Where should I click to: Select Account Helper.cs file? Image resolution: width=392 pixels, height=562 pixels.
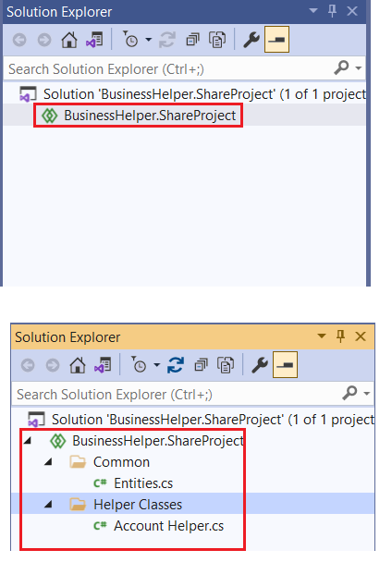168,526
